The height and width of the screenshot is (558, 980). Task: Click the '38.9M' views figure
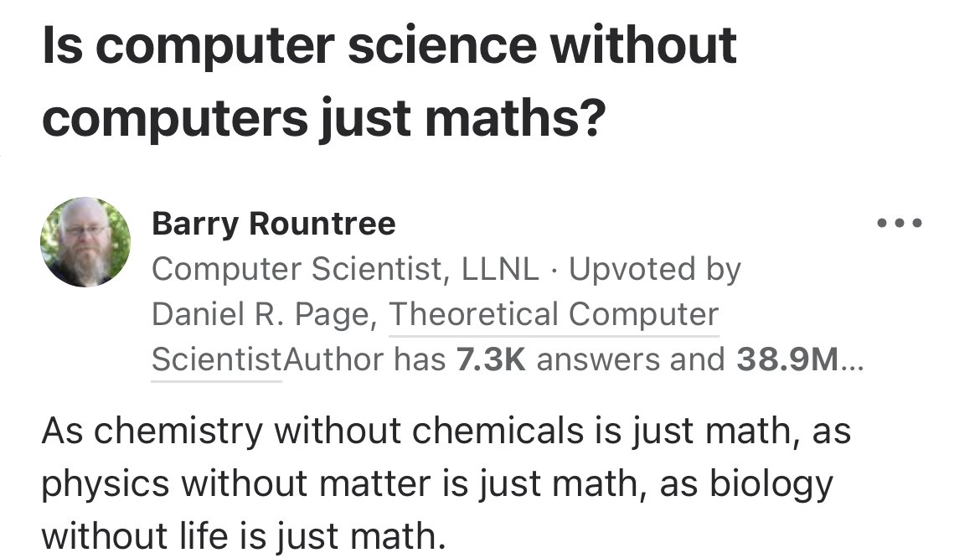(x=786, y=359)
